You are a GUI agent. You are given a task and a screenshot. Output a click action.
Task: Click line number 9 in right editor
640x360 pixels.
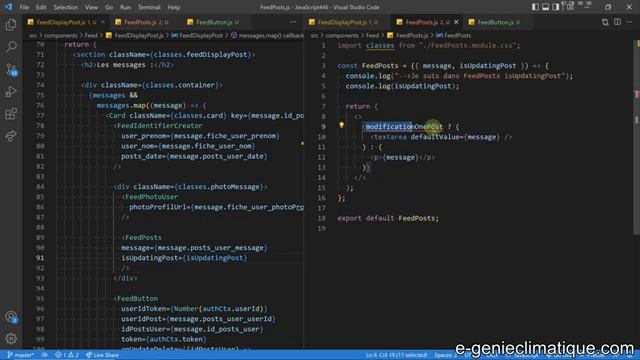tap(323, 127)
